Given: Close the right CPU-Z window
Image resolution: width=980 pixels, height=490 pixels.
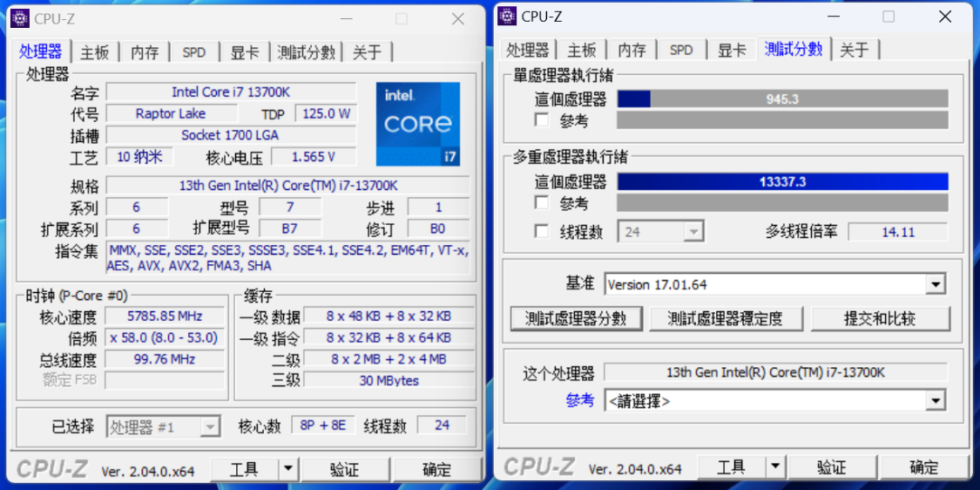Looking at the screenshot, I should pos(945,17).
